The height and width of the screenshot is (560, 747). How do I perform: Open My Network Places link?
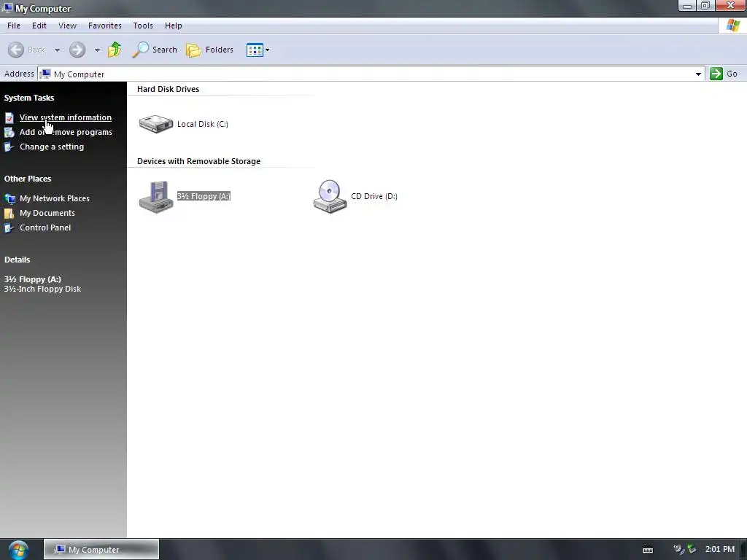click(54, 198)
